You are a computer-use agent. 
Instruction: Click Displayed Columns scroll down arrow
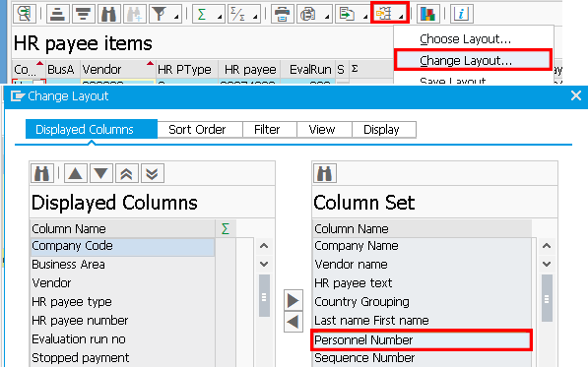(x=264, y=264)
